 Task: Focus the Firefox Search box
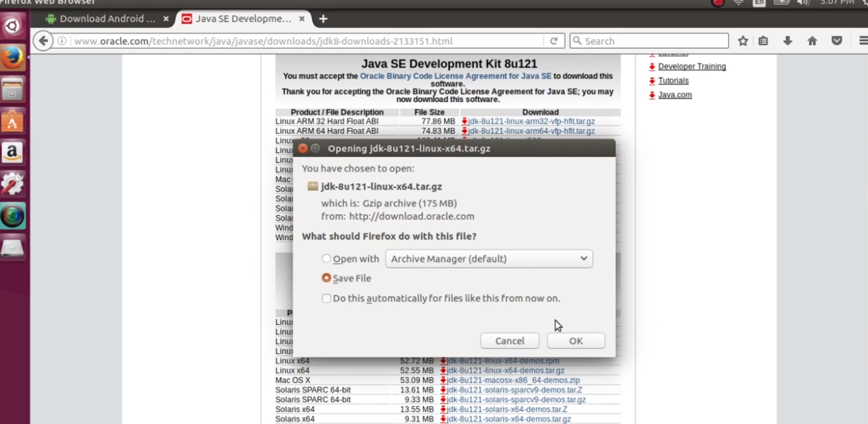click(649, 41)
